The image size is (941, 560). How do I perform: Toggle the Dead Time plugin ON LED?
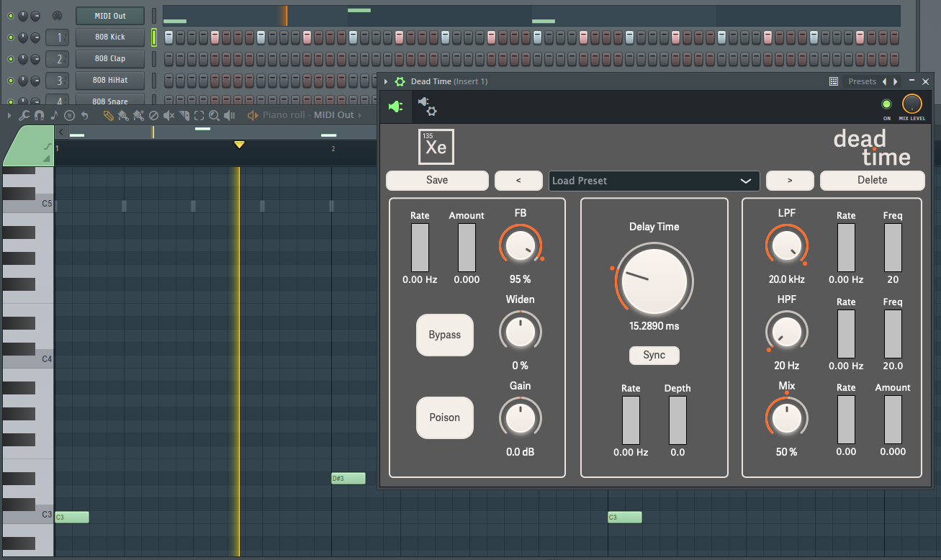[x=886, y=104]
